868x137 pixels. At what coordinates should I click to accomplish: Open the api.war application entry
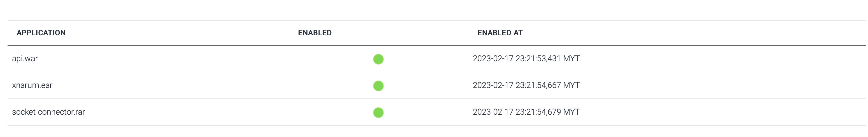tap(25, 59)
